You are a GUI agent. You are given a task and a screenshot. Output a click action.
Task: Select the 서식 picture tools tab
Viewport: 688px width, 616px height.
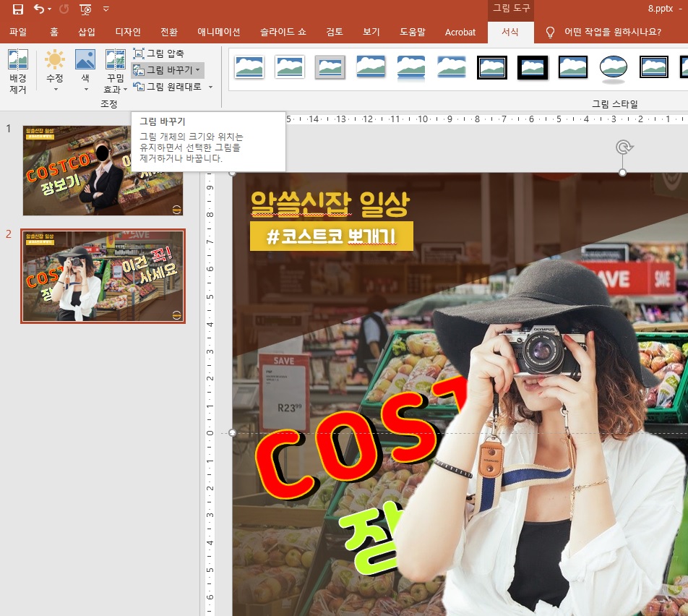point(510,32)
